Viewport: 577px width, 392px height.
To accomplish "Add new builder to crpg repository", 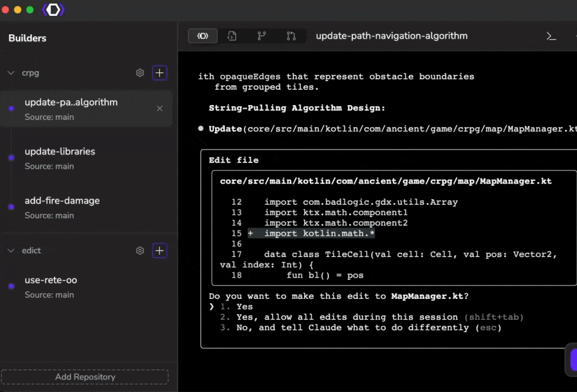I will click(159, 73).
